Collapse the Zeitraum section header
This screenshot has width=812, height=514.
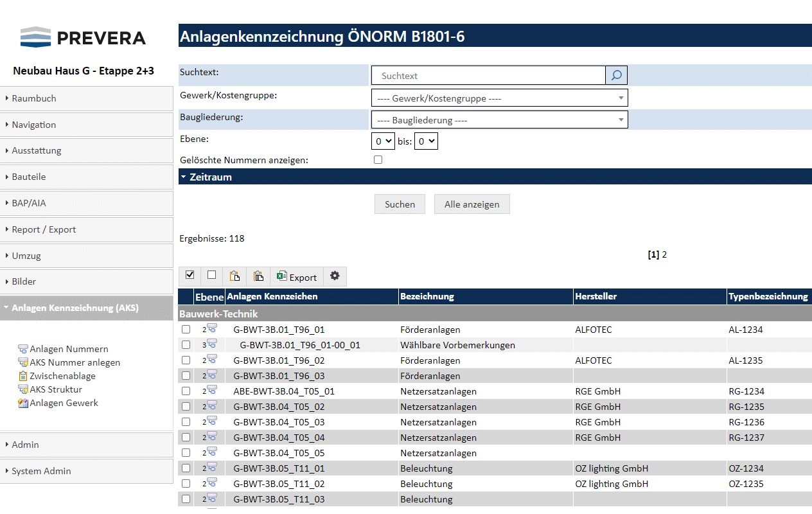point(210,177)
